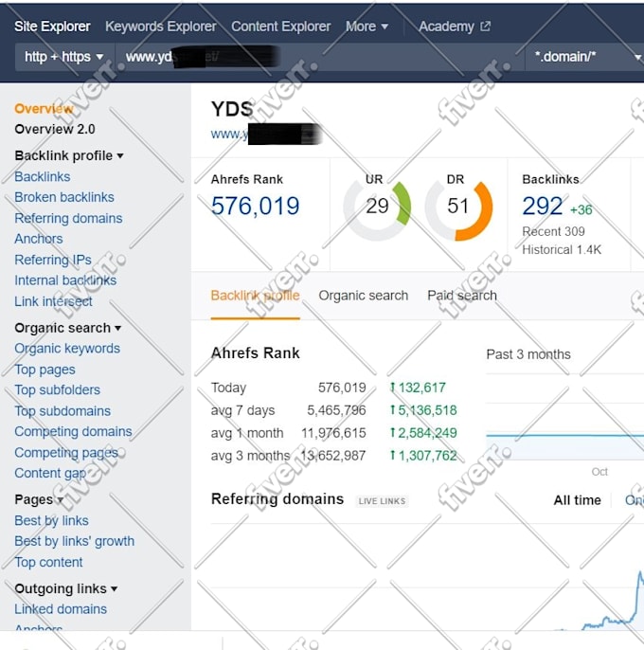
Task: Click the avg 3 months value 13,652,987
Action: click(333, 456)
